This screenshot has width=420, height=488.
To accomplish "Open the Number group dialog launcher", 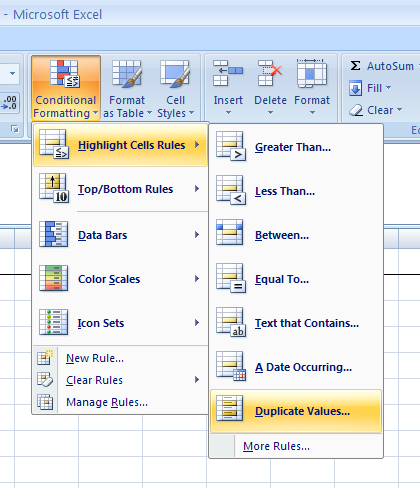I will tap(15, 129).
